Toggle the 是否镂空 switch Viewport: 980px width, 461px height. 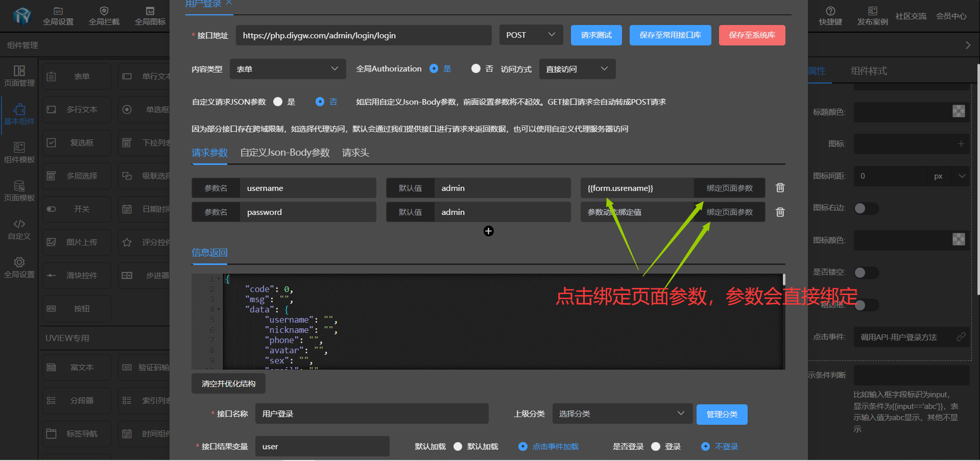(866, 273)
